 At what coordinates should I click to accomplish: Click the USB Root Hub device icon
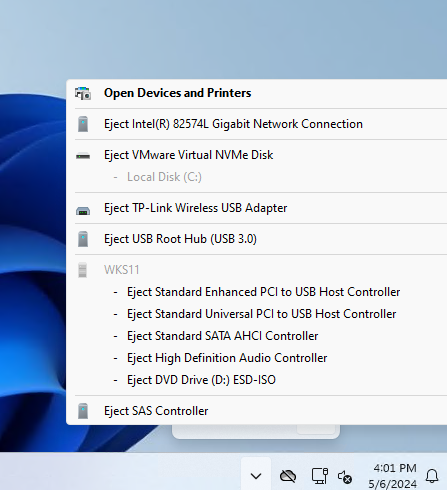pos(83,239)
